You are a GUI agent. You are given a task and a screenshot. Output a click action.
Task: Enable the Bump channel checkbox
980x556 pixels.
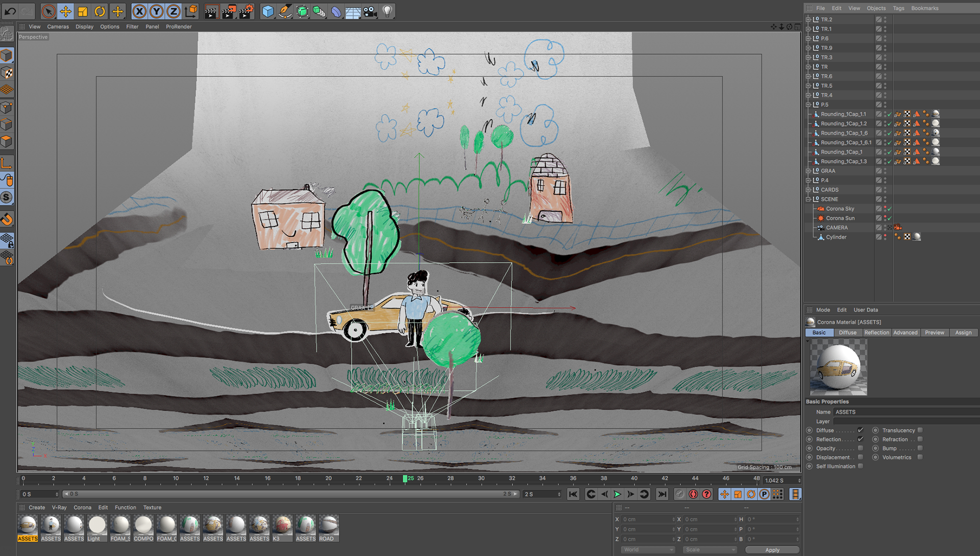coord(920,448)
